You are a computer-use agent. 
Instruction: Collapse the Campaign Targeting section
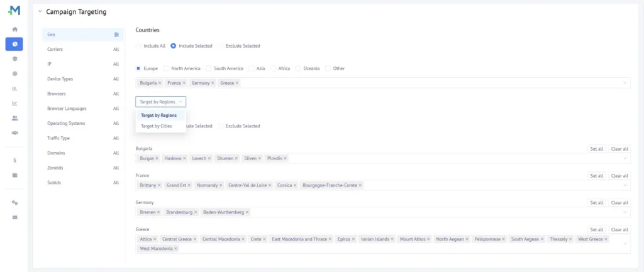40,12
